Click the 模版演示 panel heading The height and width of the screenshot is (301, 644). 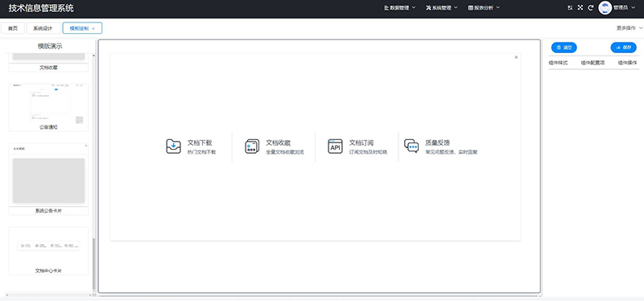coord(50,47)
